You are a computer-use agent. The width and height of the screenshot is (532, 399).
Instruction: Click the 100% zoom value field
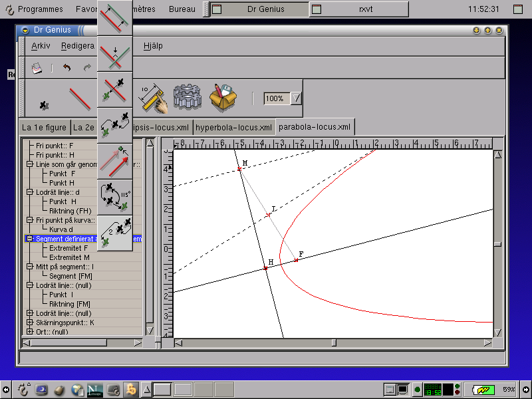(277, 98)
